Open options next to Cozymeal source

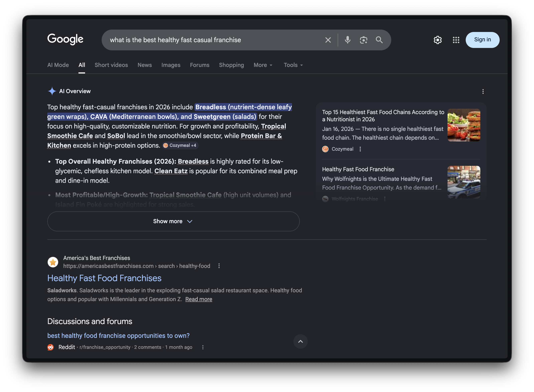360,149
